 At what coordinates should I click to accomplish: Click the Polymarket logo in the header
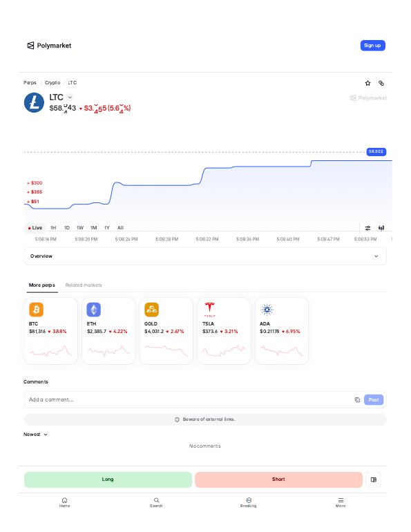click(49, 46)
